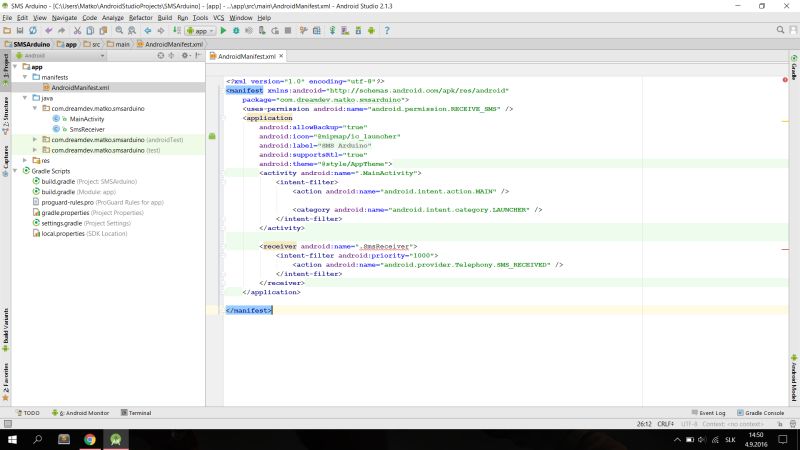
Task: Select local.properties file
Action: (84, 234)
